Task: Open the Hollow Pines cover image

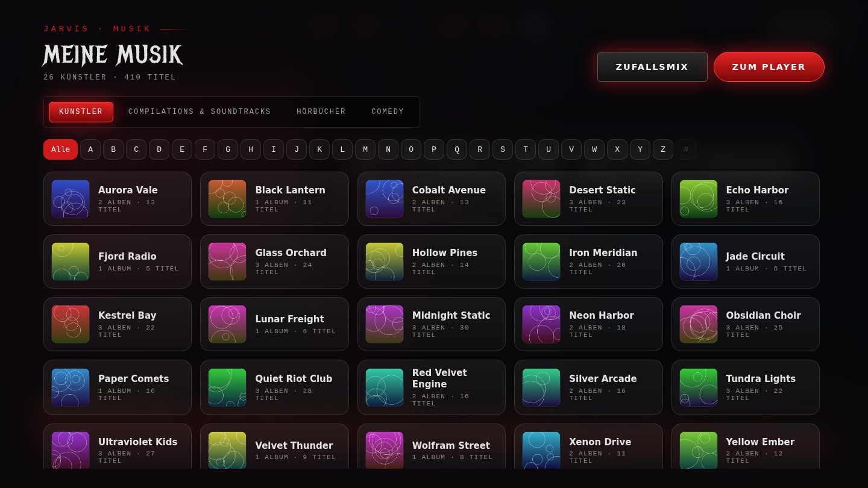Action: coord(385,261)
